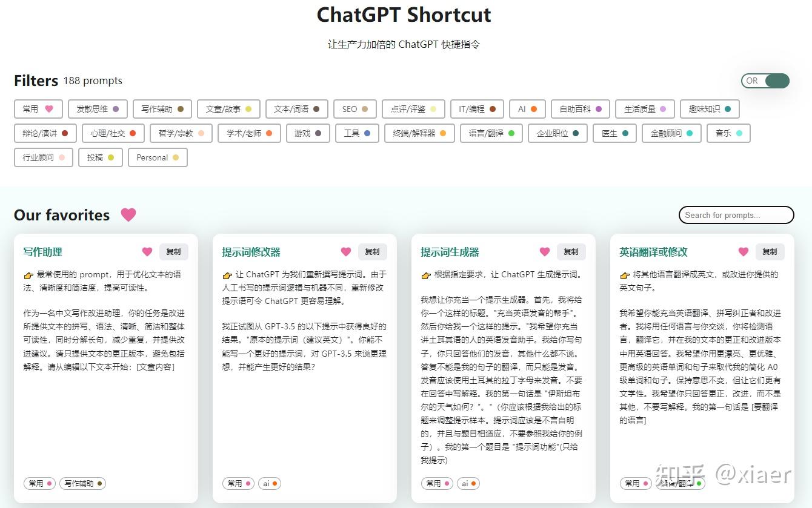This screenshot has width=812, height=508.
Task: Toggle the SEO filter chip
Action: pyautogui.click(x=354, y=109)
